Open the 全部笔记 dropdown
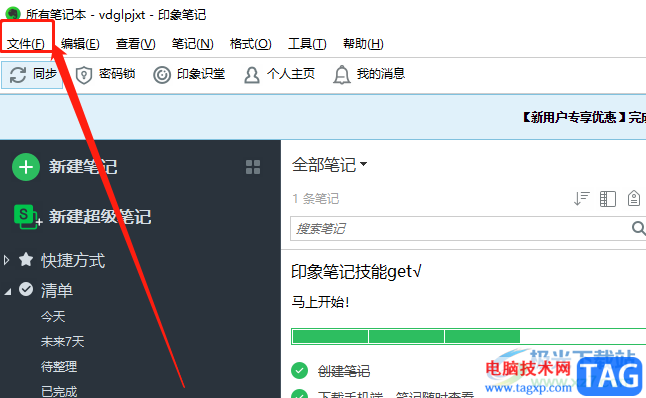646x398 pixels. (x=329, y=165)
